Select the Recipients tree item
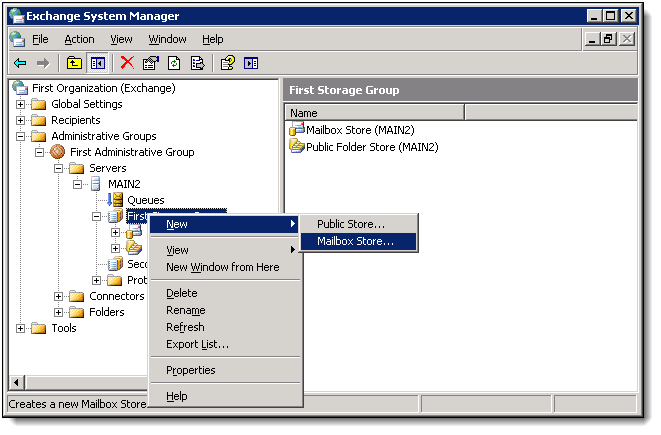 coord(75,120)
